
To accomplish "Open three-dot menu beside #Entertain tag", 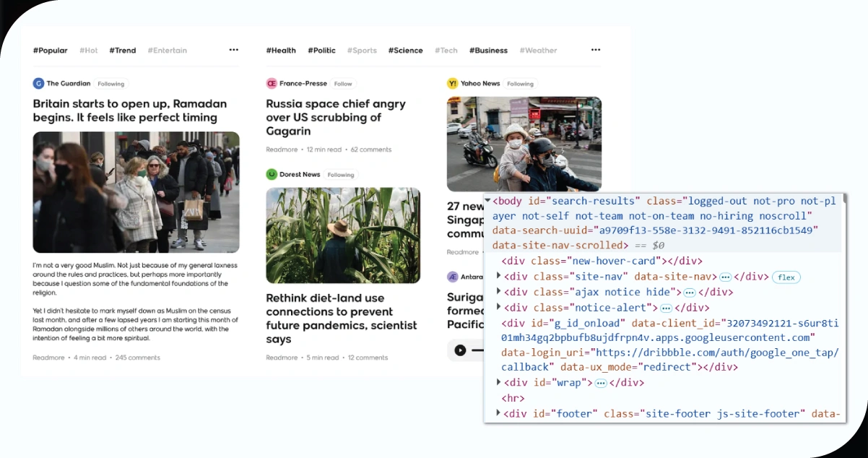I will 233,50.
